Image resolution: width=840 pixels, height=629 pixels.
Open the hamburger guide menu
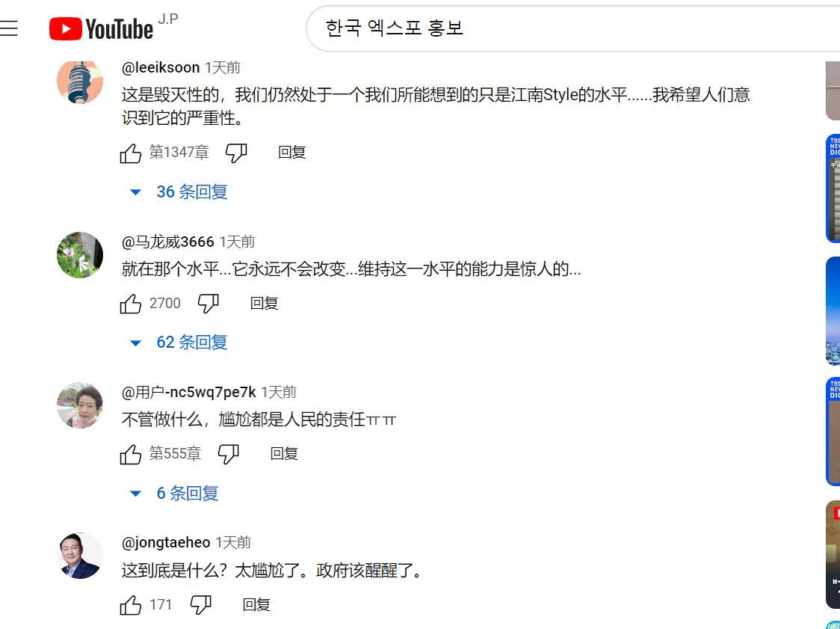click(8, 28)
